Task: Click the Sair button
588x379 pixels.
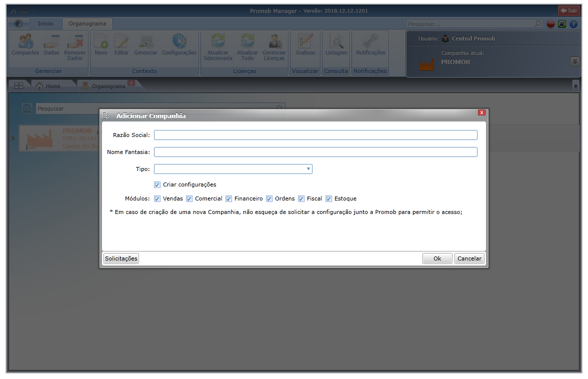Action: (569, 10)
